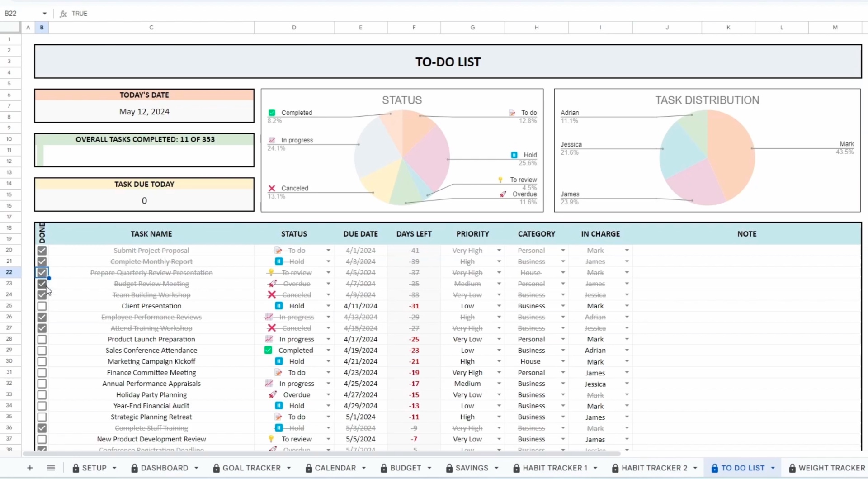Uncheck done box for Submit Project Proposal
Screen dimensions: 868x479
[42, 250]
